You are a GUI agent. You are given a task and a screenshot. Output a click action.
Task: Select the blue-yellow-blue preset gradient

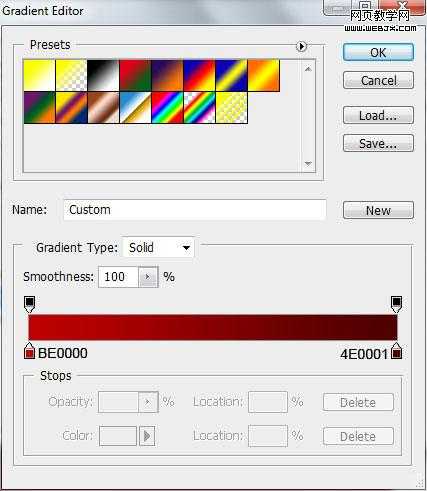pos(231,75)
